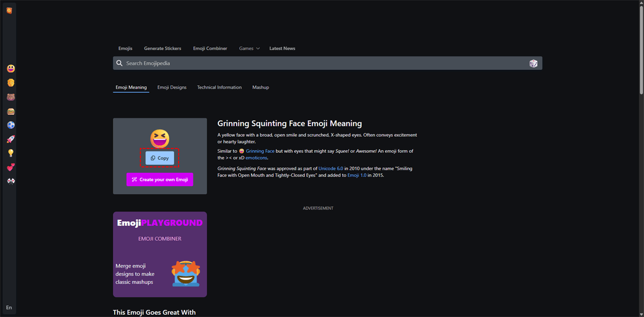Open the hearts Symbols category in the sidebar

pos(11,167)
